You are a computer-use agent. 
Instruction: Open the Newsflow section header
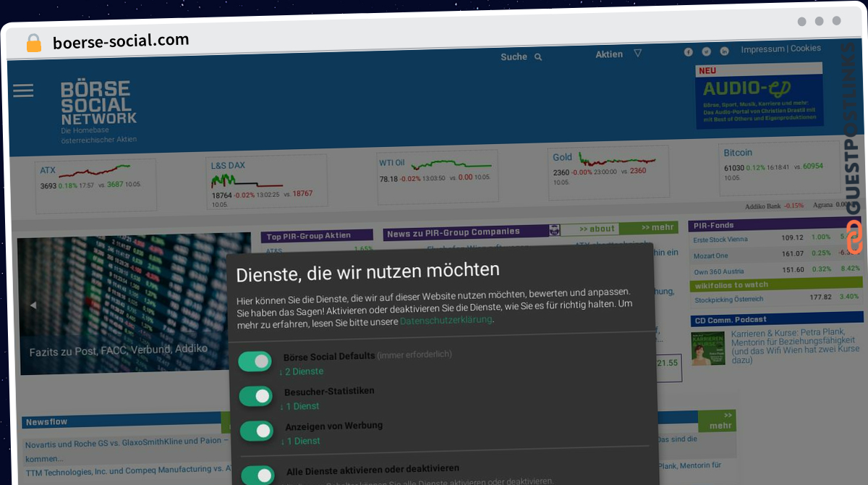pos(123,422)
